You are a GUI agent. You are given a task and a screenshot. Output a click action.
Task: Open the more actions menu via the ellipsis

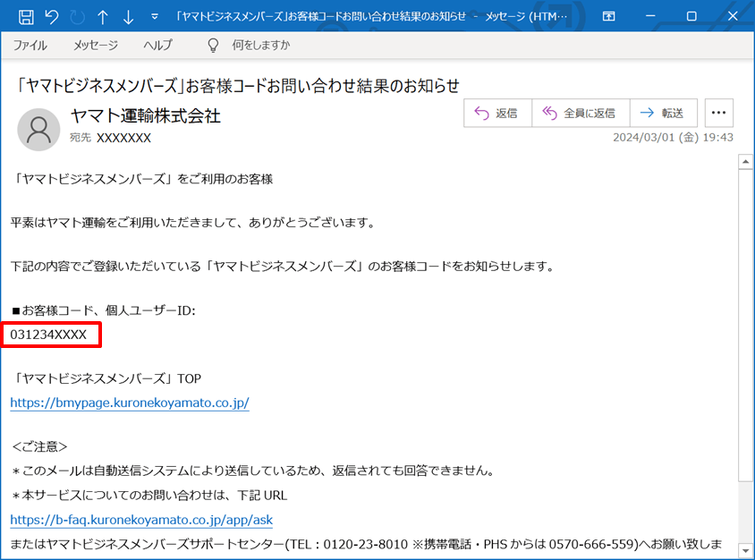[x=718, y=112]
